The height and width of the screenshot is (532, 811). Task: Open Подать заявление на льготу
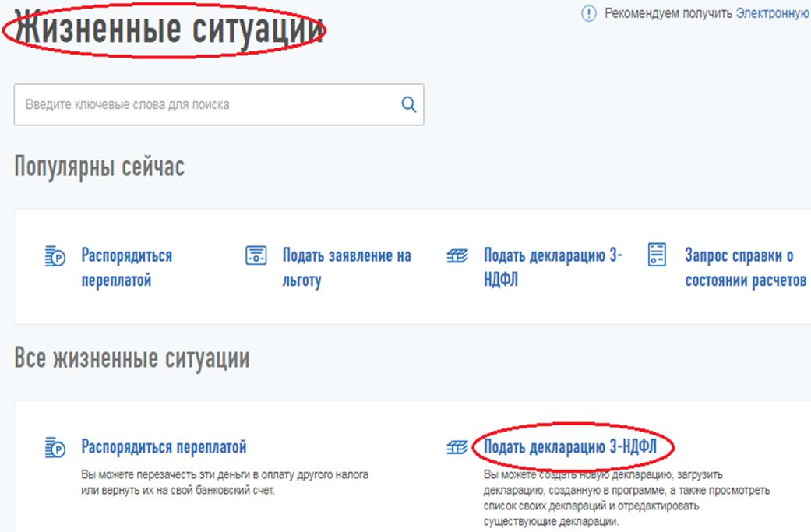347,267
